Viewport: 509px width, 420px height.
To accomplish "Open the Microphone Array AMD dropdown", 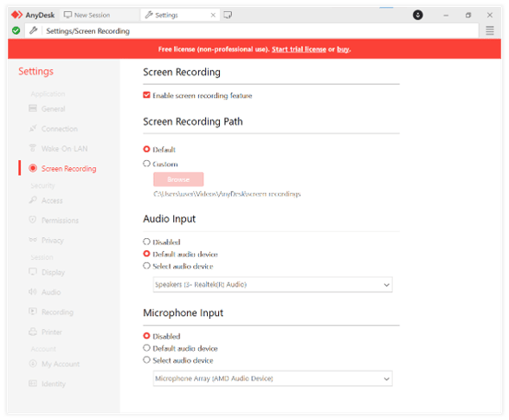I will [273, 378].
